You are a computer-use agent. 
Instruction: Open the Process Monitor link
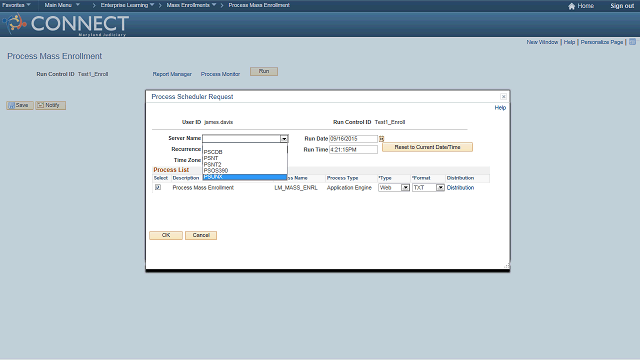[x=220, y=74]
